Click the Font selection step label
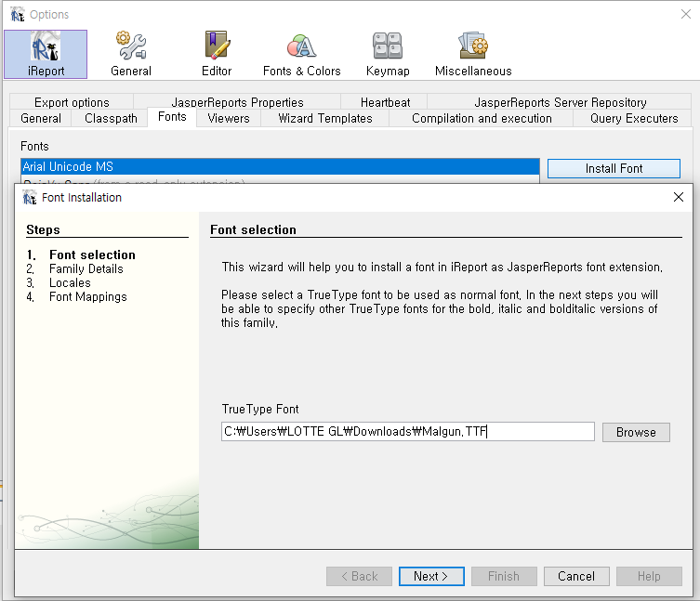 [x=92, y=255]
